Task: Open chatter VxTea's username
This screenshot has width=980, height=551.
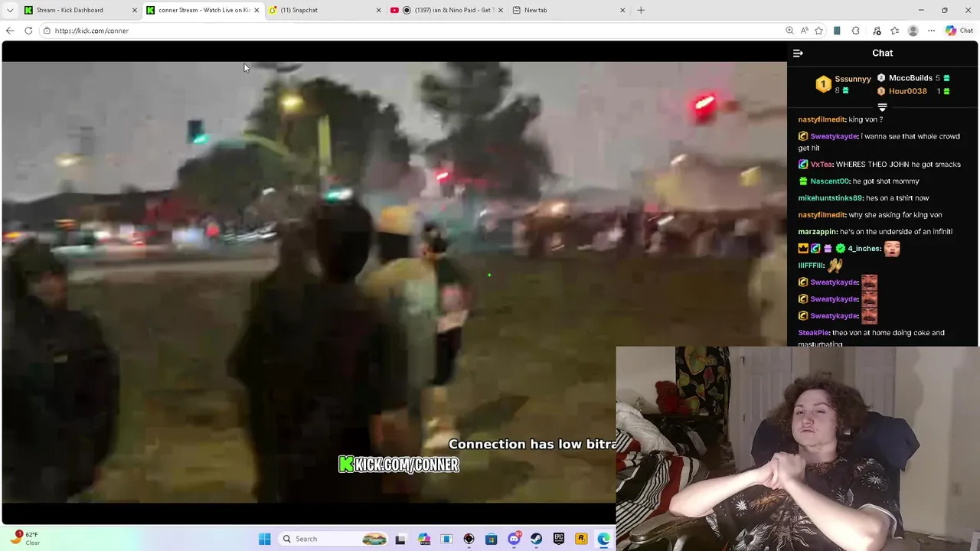Action: [x=821, y=165]
